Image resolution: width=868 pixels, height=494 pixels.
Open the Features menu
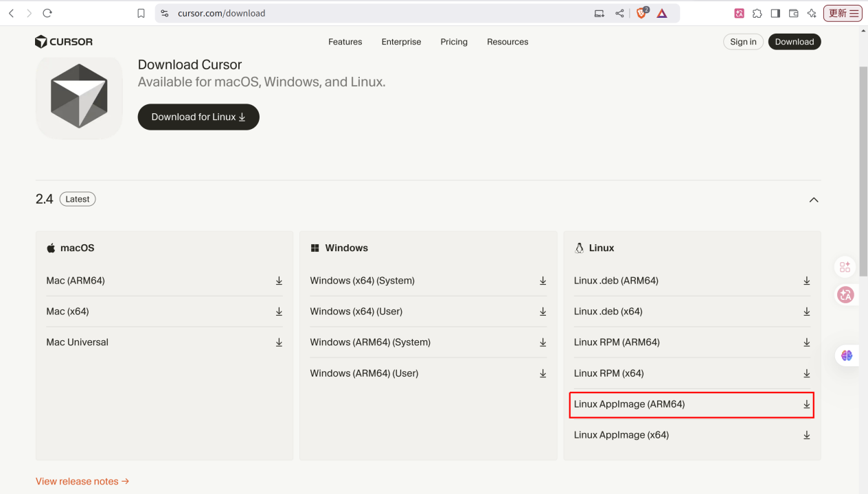pyautogui.click(x=345, y=42)
